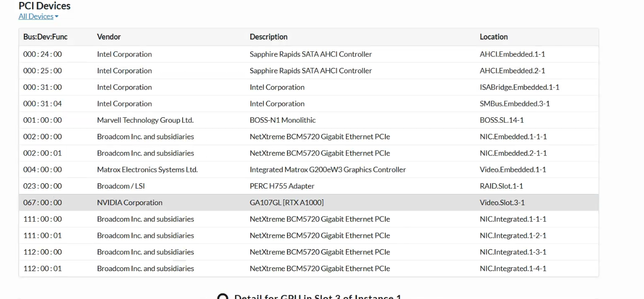Select bus address 111 : 00 : 01
The height and width of the screenshot is (299, 644).
click(43, 236)
